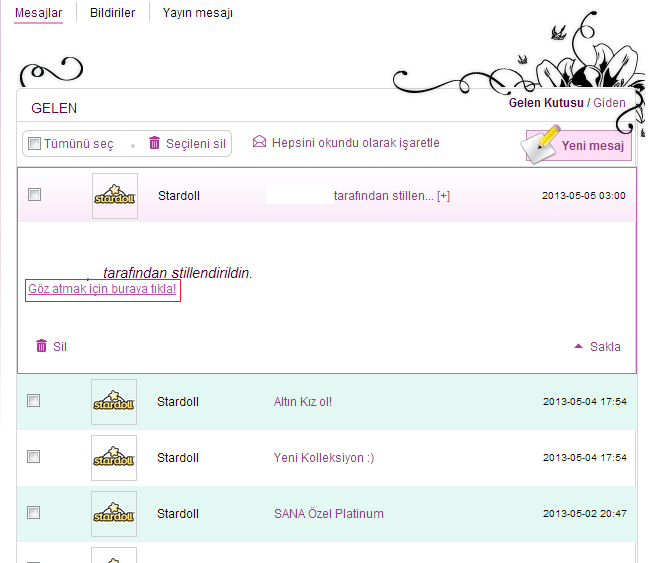Check the box for 'SANA Özel Platinum' message

[34, 513]
